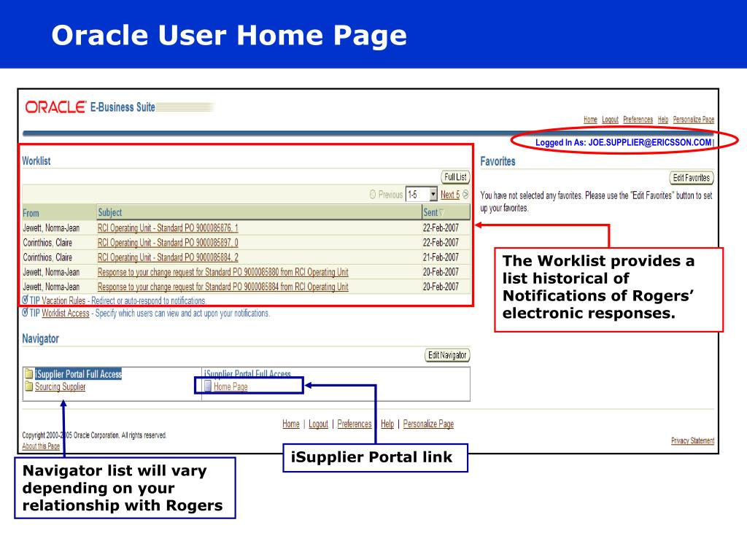Click the tip icon beside Vacation Rules
The image size is (747, 560).
coord(26,300)
